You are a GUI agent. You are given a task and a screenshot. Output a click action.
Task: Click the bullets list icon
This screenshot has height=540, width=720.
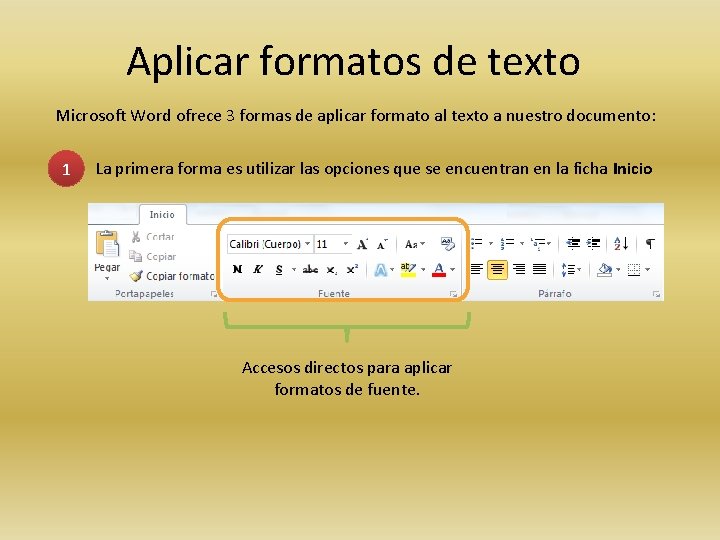point(477,243)
